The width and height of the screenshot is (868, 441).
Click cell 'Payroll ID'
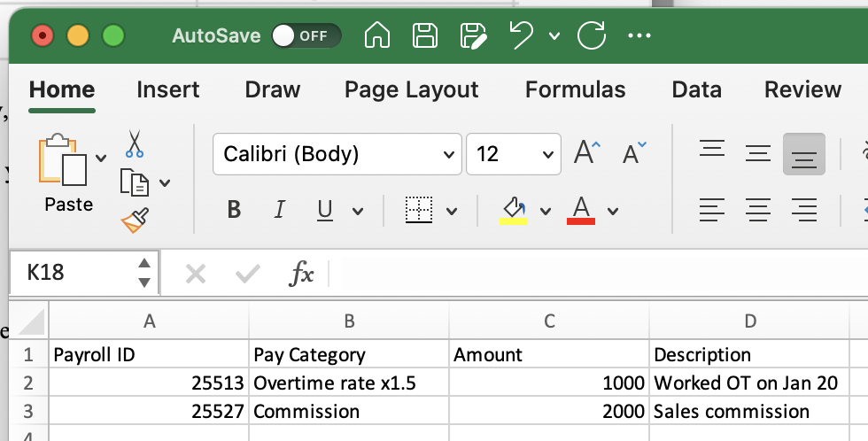click(x=150, y=354)
